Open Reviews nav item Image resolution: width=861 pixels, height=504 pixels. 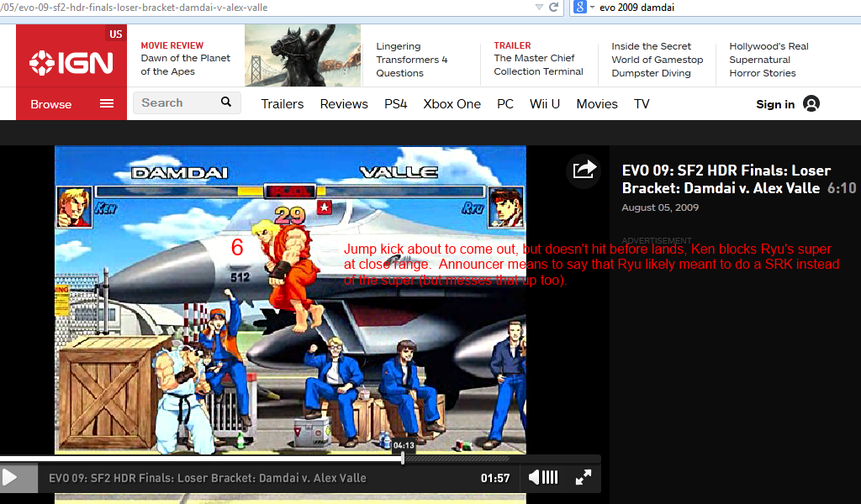(344, 103)
